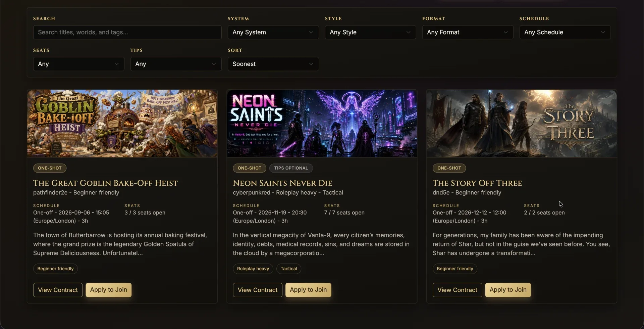This screenshot has width=644, height=329.
Task: Open the Any Schedule dropdown
Action: [565, 32]
